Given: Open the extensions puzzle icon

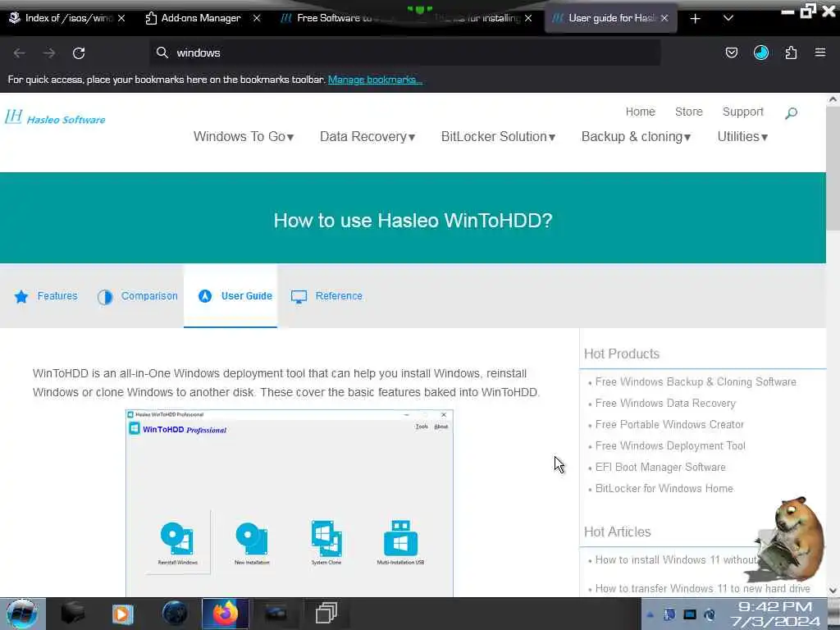Looking at the screenshot, I should (x=791, y=52).
